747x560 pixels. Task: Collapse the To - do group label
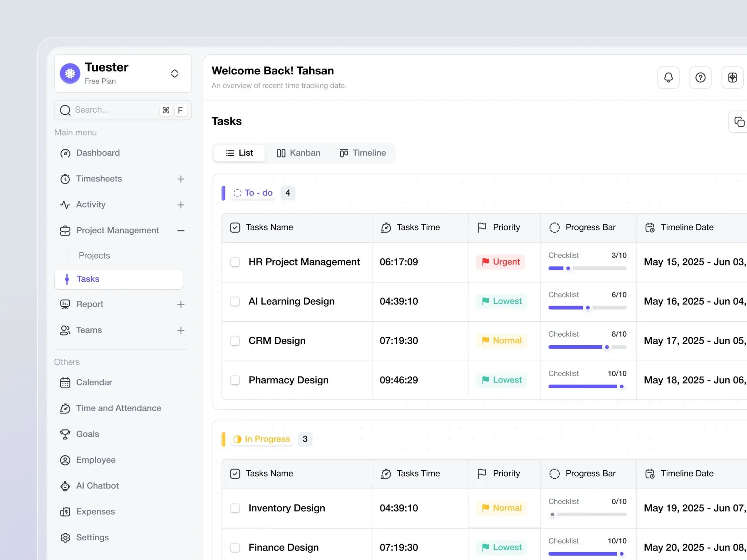(x=253, y=193)
